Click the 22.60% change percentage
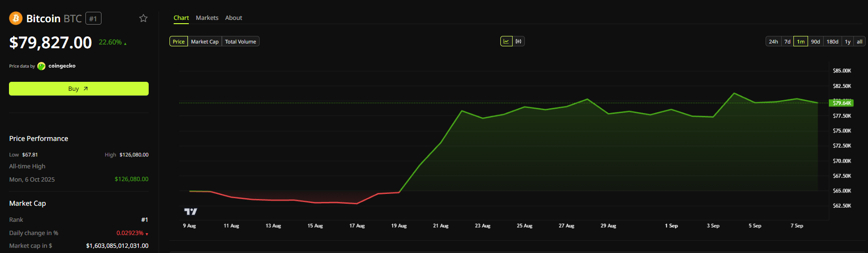Screen dimensions: 868x253 coord(110,42)
